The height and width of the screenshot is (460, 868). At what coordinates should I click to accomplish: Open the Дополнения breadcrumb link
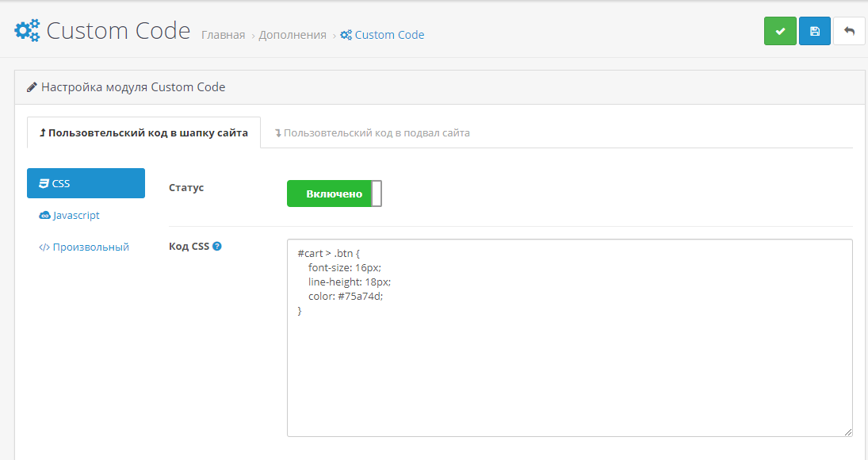click(x=293, y=35)
